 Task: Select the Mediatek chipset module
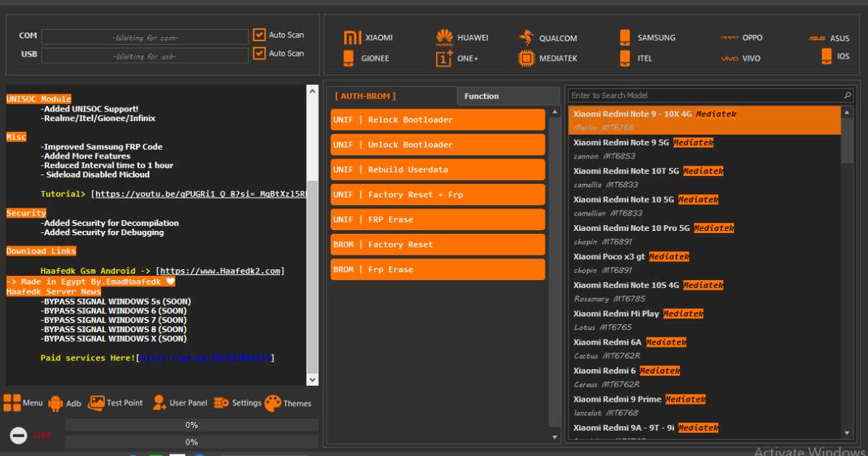tap(548, 59)
